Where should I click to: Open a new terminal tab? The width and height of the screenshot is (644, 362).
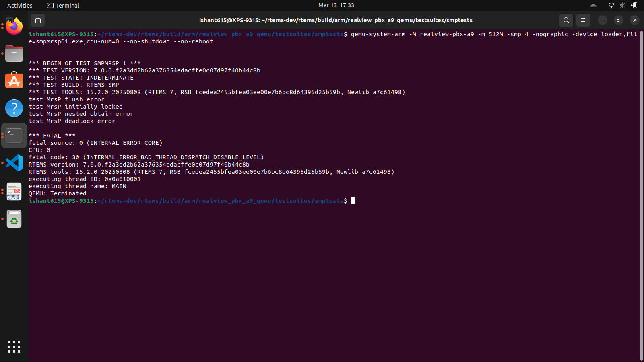38,20
